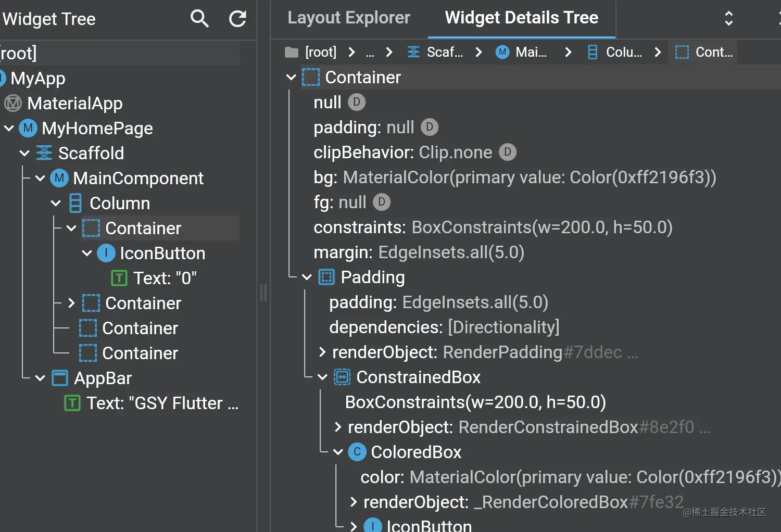Click the Column widget icon in tree
This screenshot has height=532, width=781.
(75, 203)
